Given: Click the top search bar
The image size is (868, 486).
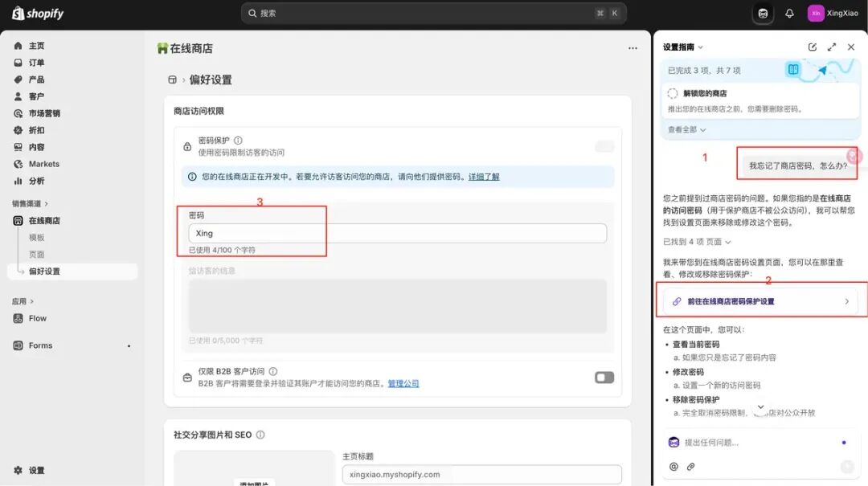Looking at the screenshot, I should [433, 14].
